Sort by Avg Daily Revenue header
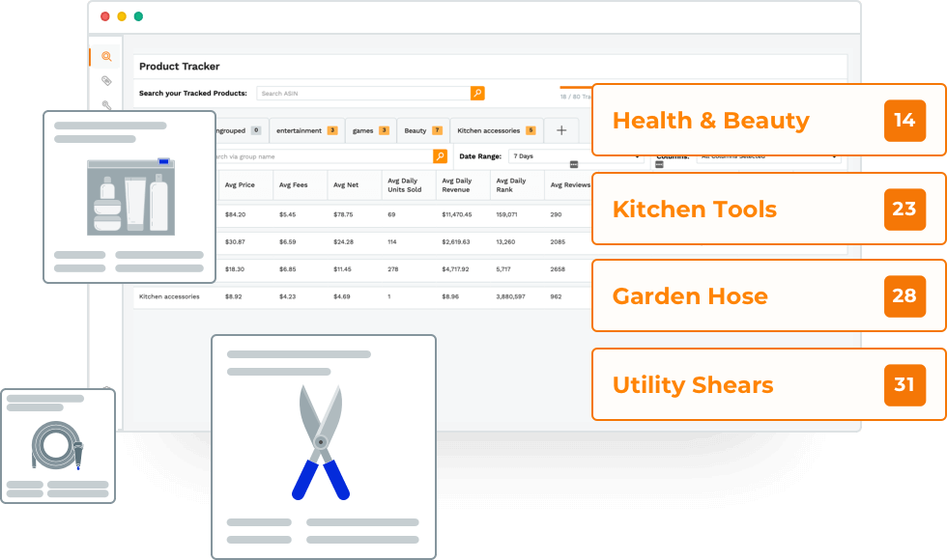The width and height of the screenshot is (947, 560). pyautogui.click(x=456, y=185)
